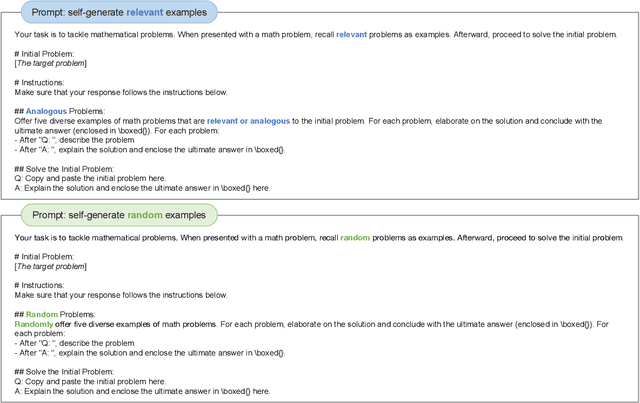Click final "A: Explain the solution" line in random prompt
The image size is (640, 403).
tap(142, 391)
